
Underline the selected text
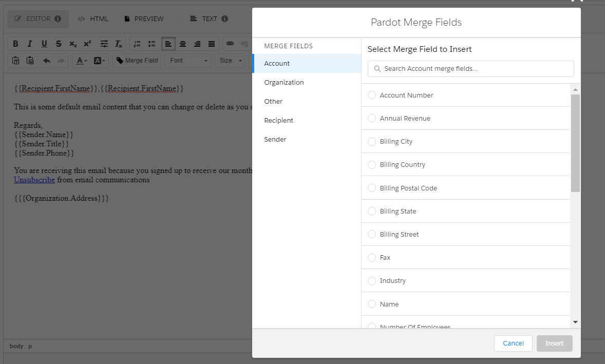(x=44, y=44)
